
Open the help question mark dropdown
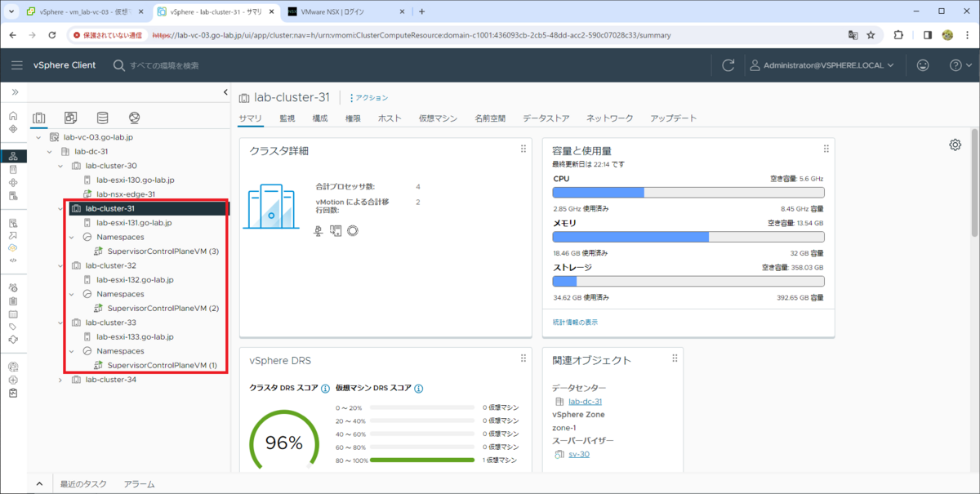pyautogui.click(x=960, y=65)
